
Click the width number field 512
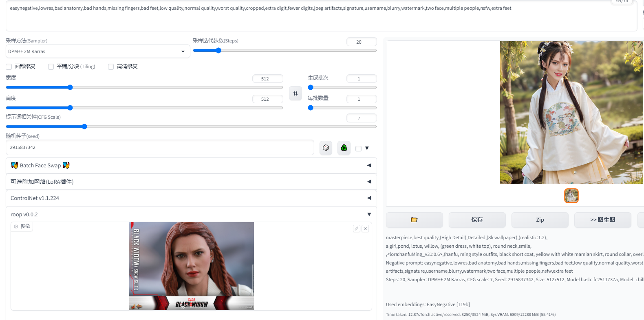click(x=267, y=78)
